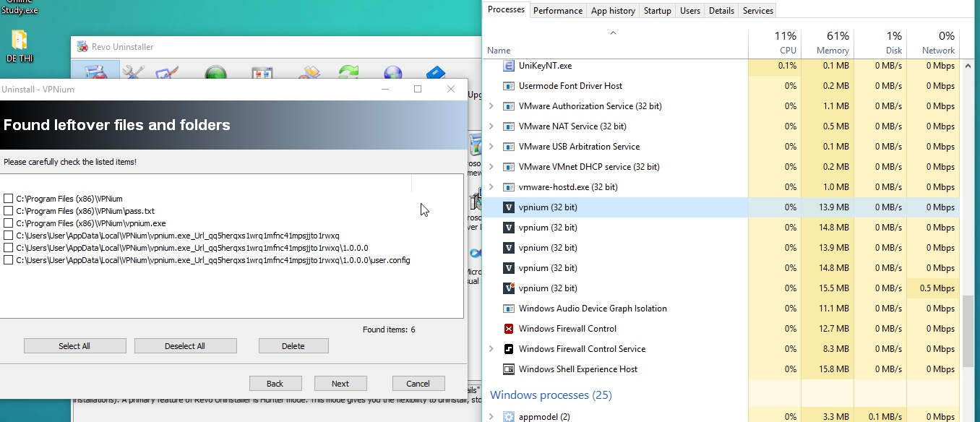Click the red Windows Firewall Control icon

point(508,329)
